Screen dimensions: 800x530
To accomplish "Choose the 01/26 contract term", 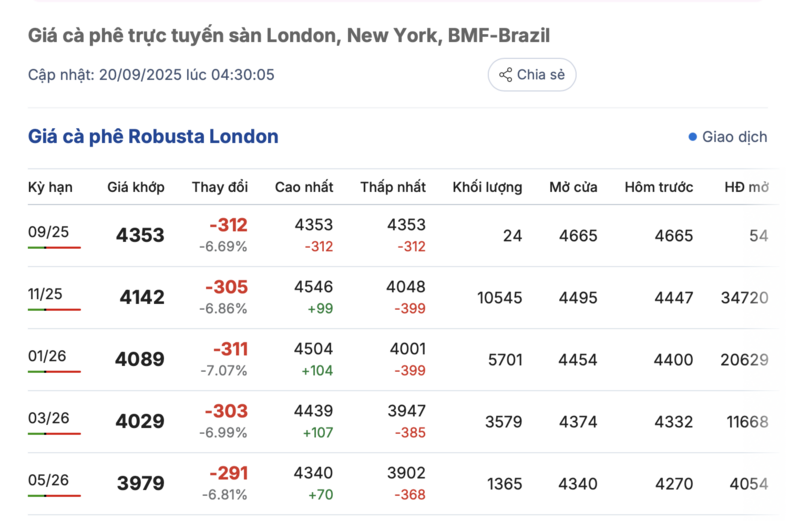I will 47,356.
